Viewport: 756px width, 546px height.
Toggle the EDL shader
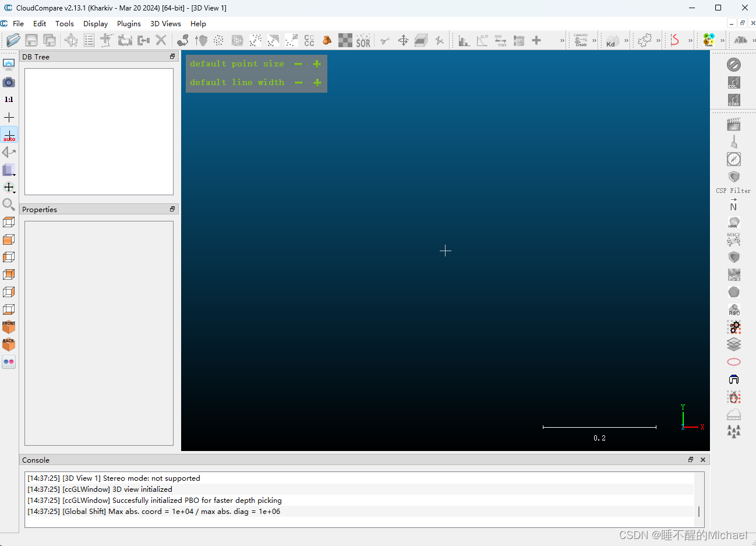coord(734,82)
